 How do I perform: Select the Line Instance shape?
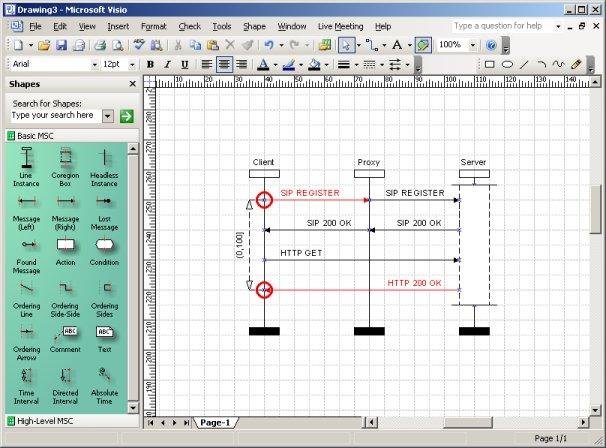click(26, 167)
